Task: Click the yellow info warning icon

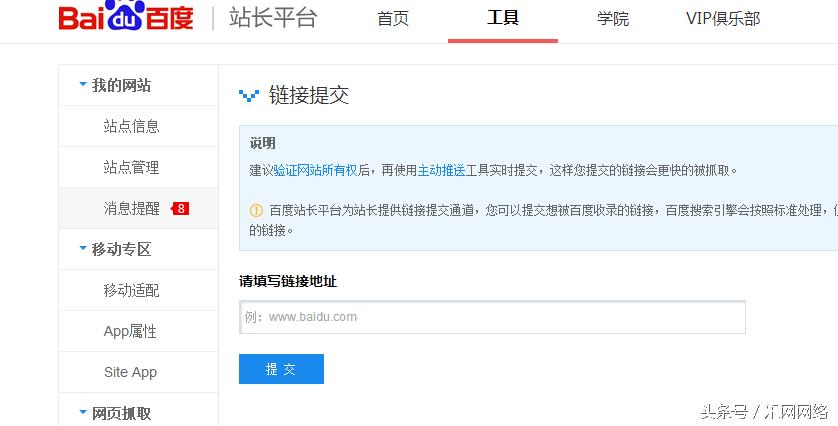Action: coord(256,211)
